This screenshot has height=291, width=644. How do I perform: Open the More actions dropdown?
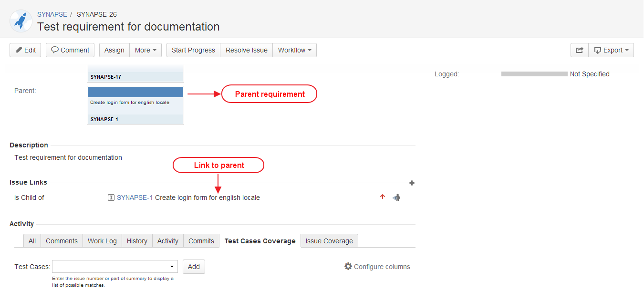point(145,50)
